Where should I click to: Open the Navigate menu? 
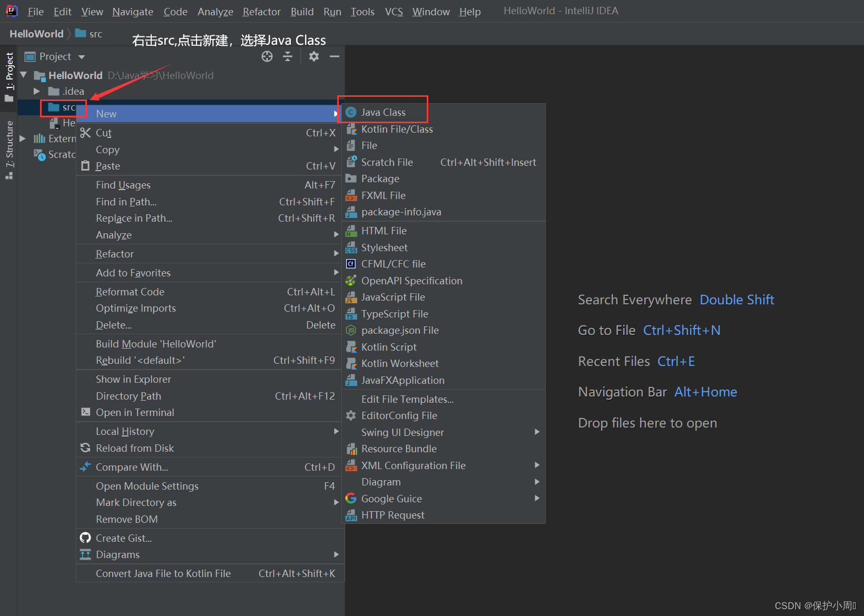133,12
